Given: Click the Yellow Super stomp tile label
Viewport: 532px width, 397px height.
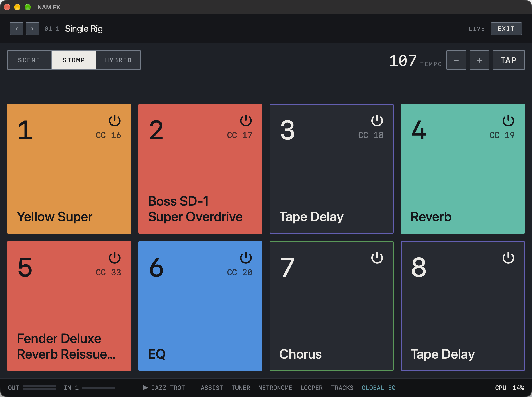Looking at the screenshot, I should point(55,217).
